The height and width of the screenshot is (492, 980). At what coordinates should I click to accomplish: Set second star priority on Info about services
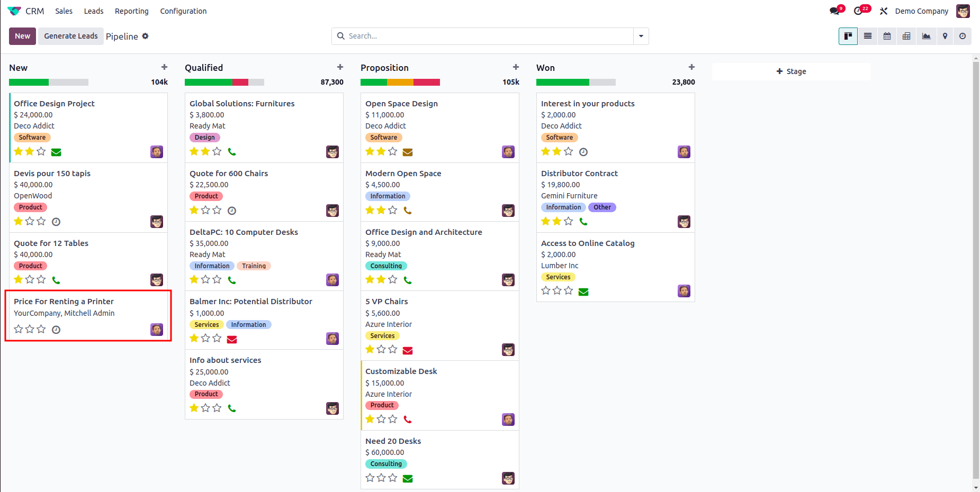coord(205,408)
